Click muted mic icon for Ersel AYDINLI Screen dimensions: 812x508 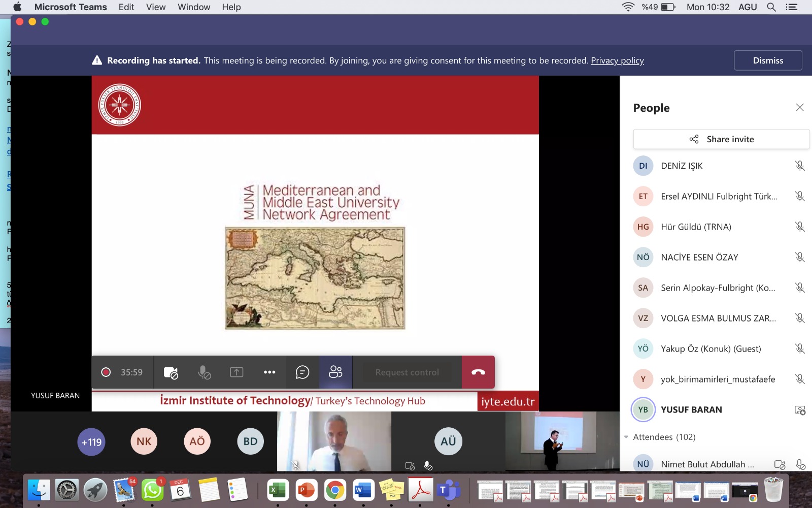[800, 196]
